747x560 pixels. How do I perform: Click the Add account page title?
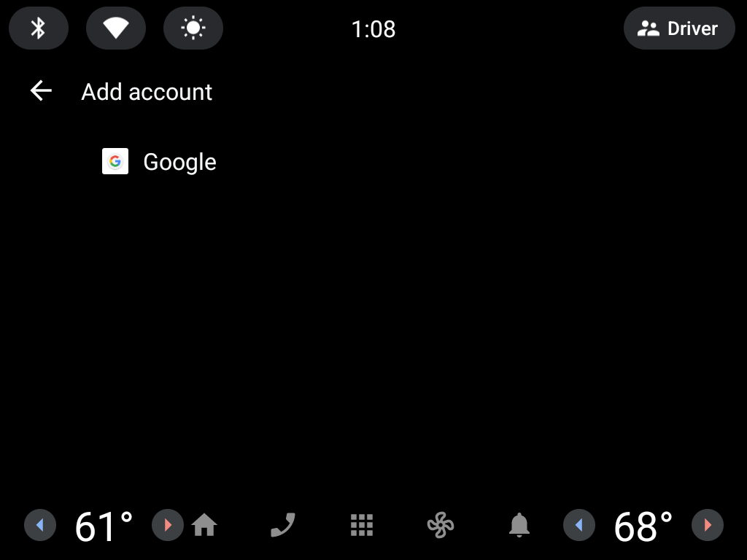tap(147, 91)
